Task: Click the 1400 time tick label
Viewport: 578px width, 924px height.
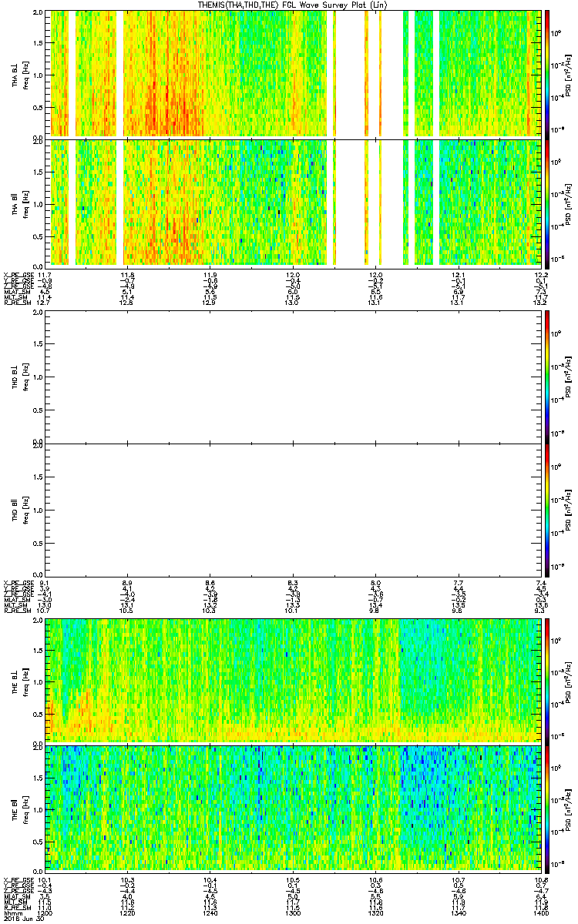Action: [x=541, y=912]
